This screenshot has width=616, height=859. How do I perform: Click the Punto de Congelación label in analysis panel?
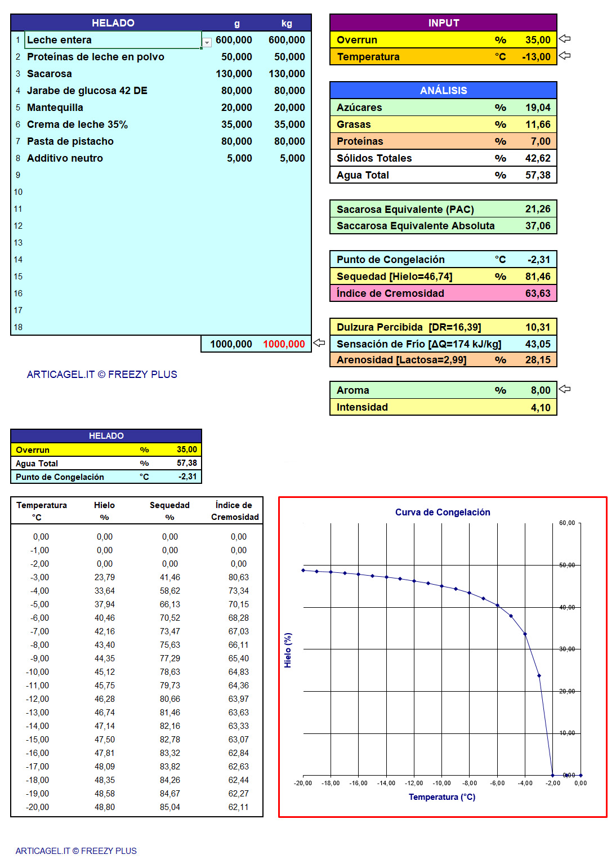pos(391,260)
